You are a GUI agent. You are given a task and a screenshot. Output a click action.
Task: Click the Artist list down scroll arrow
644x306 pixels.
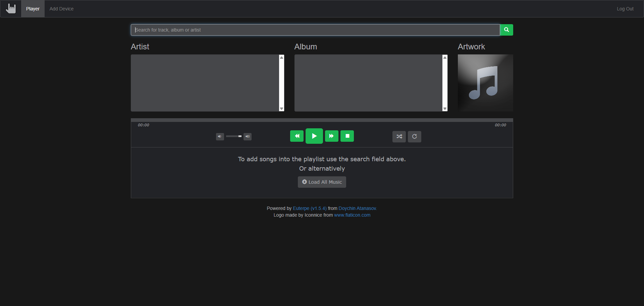[282, 109]
